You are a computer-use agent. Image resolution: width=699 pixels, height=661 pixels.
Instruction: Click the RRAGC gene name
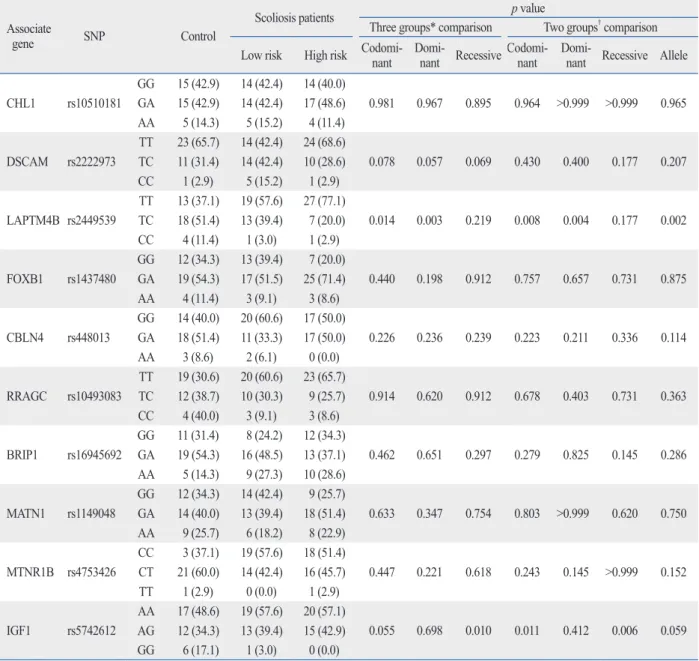tap(26, 396)
